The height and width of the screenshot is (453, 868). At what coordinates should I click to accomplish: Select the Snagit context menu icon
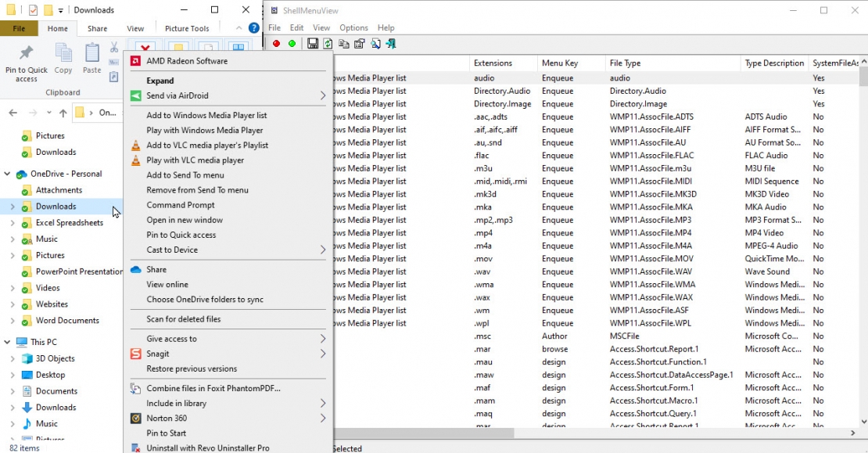[x=135, y=353]
